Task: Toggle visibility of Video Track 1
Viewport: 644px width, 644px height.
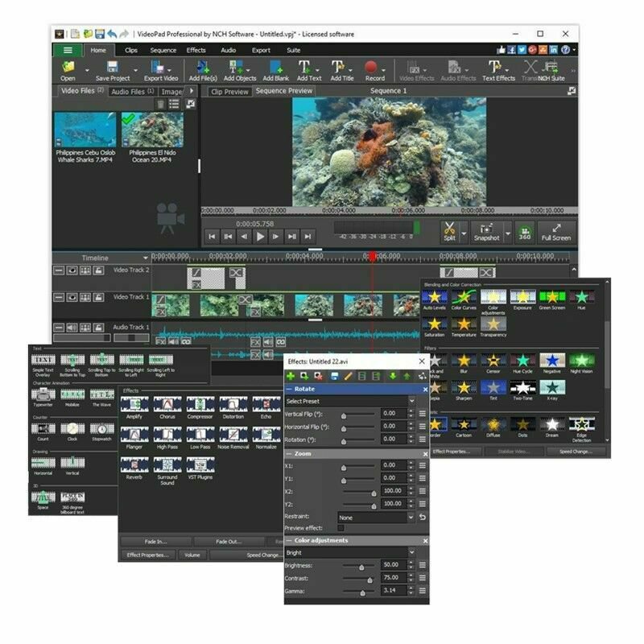Action: click(x=72, y=297)
